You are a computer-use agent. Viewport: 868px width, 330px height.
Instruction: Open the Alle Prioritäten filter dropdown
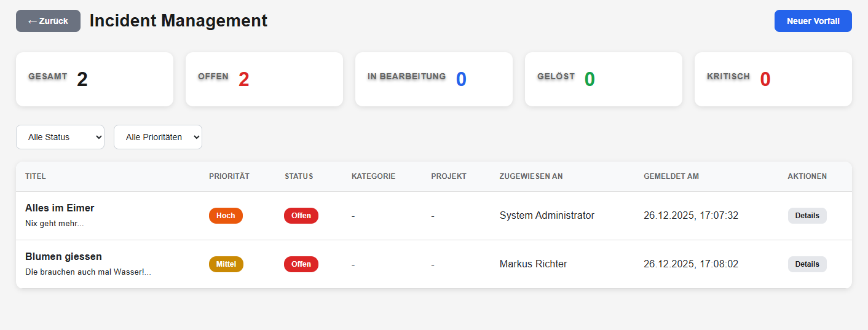pyautogui.click(x=158, y=137)
